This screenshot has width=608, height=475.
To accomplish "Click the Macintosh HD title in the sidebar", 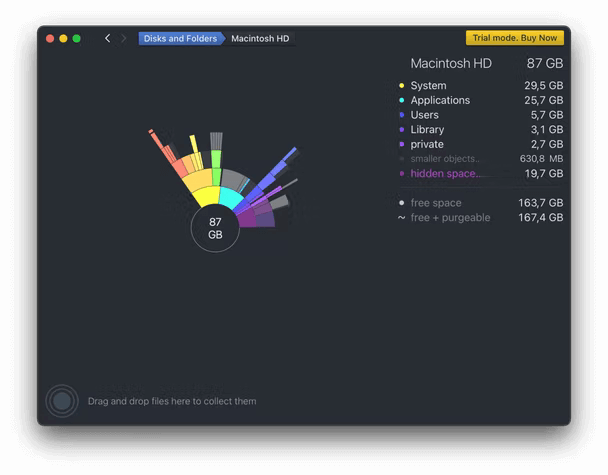I will 451,63.
